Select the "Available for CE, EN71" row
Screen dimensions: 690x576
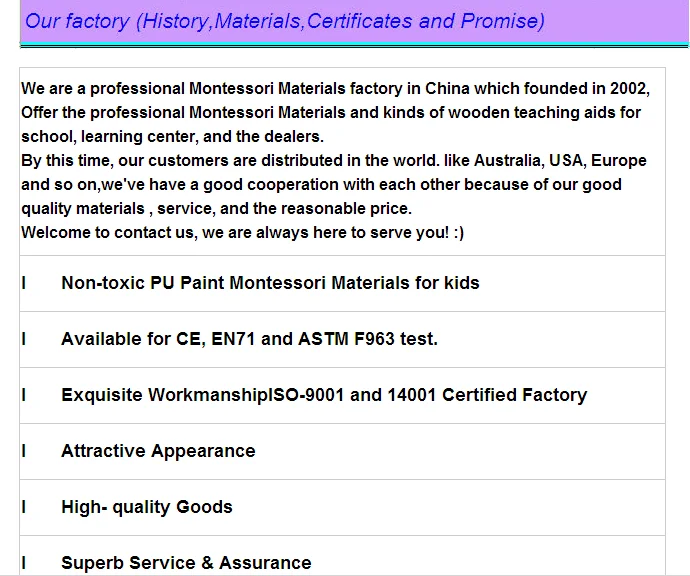[249, 339]
